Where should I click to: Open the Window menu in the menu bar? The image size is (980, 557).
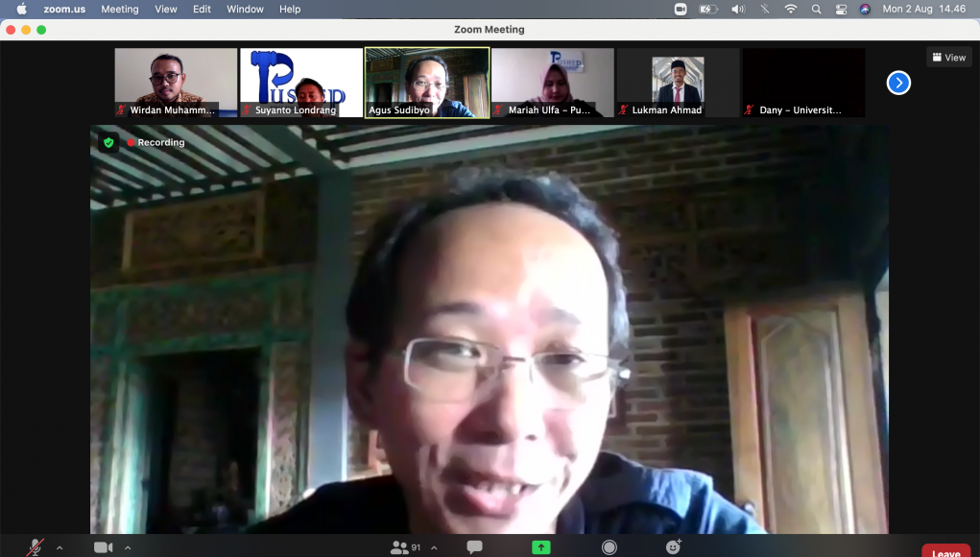245,9
